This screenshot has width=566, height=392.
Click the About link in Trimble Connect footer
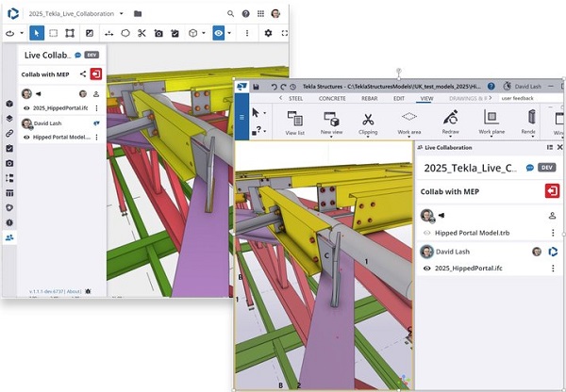pos(74,291)
